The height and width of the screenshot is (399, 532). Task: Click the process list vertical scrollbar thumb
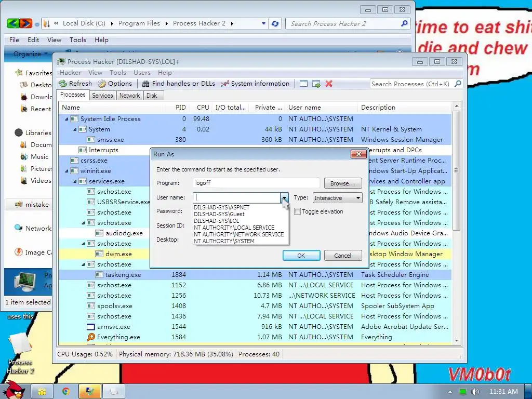(x=457, y=170)
